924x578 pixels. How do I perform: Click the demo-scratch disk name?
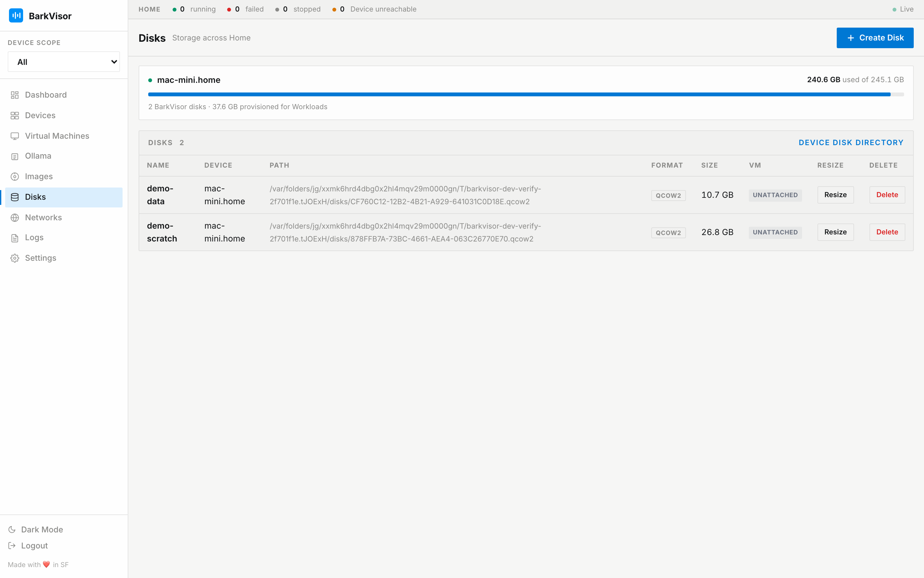pos(162,232)
